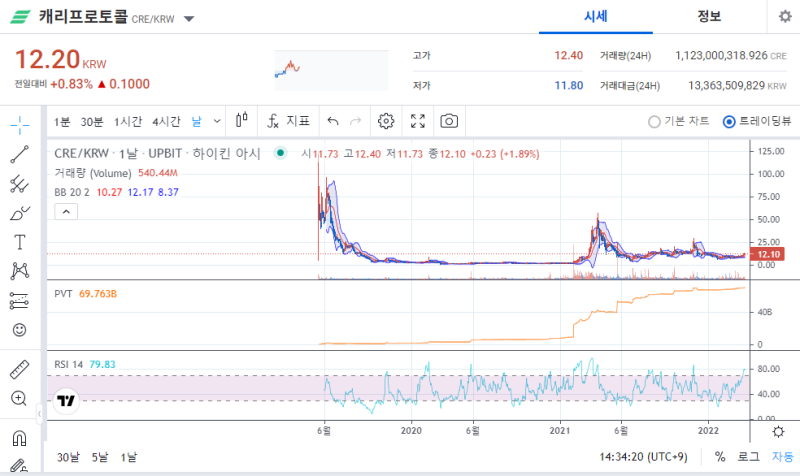Click the TradingView logo badge
This screenshot has width=800, height=476.
click(x=66, y=400)
